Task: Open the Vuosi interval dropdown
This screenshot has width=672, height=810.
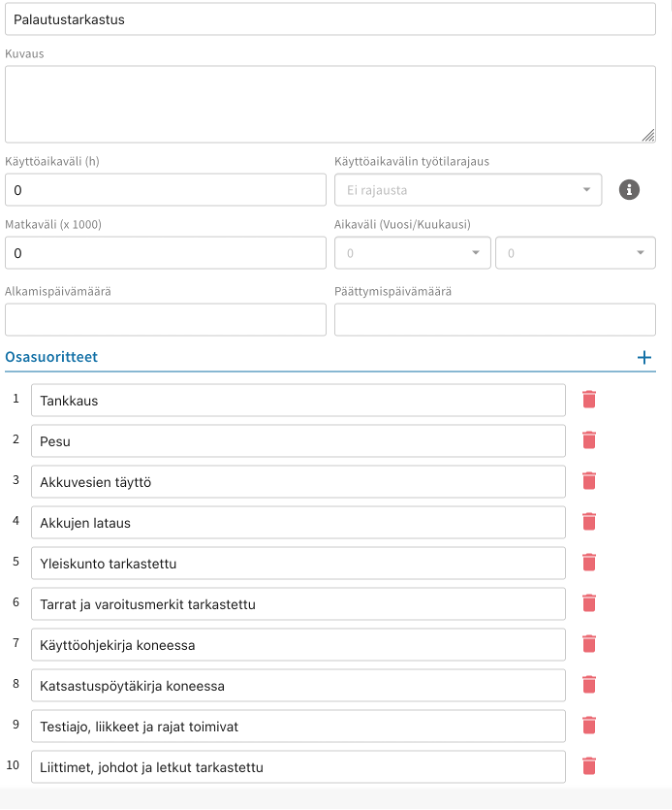Action: (412, 253)
